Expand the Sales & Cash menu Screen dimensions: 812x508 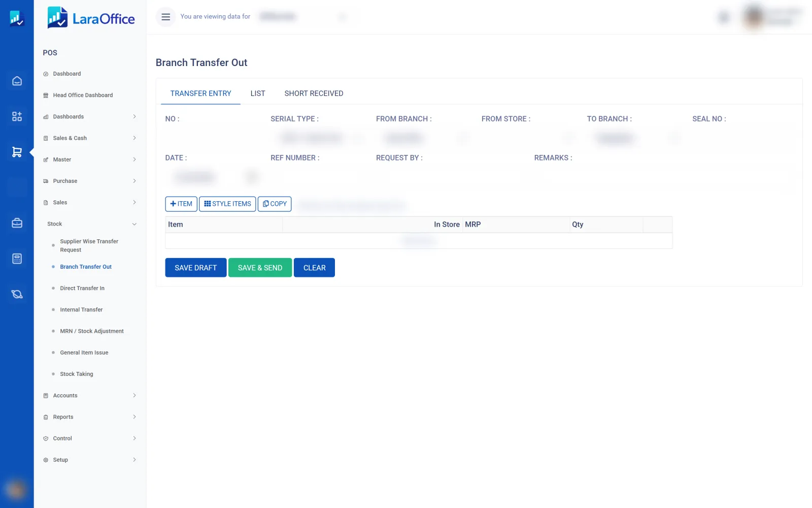click(x=90, y=138)
